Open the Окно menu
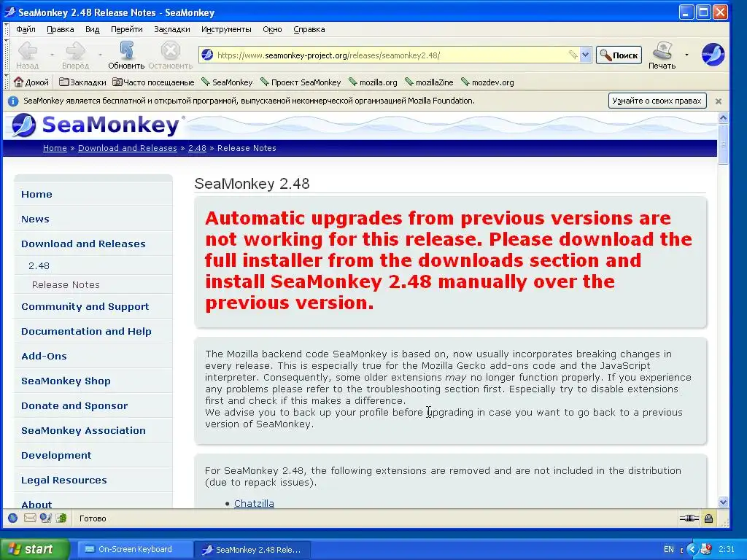This screenshot has width=747, height=560. coord(273,29)
